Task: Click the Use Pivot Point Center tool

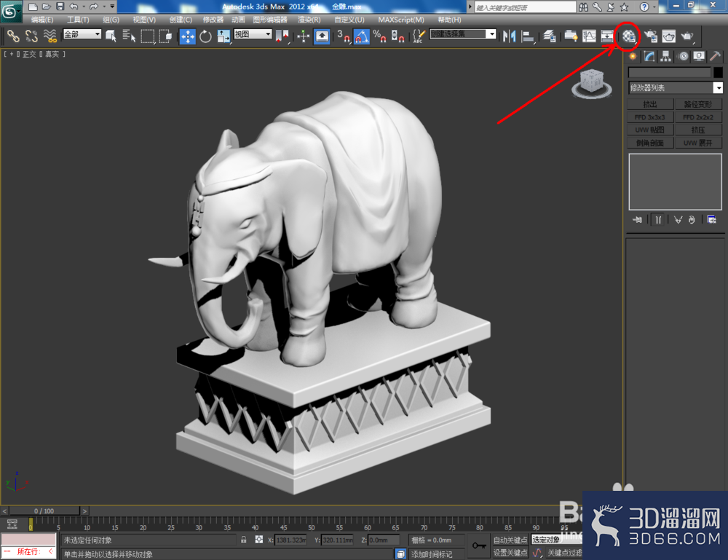Action: tap(282, 36)
